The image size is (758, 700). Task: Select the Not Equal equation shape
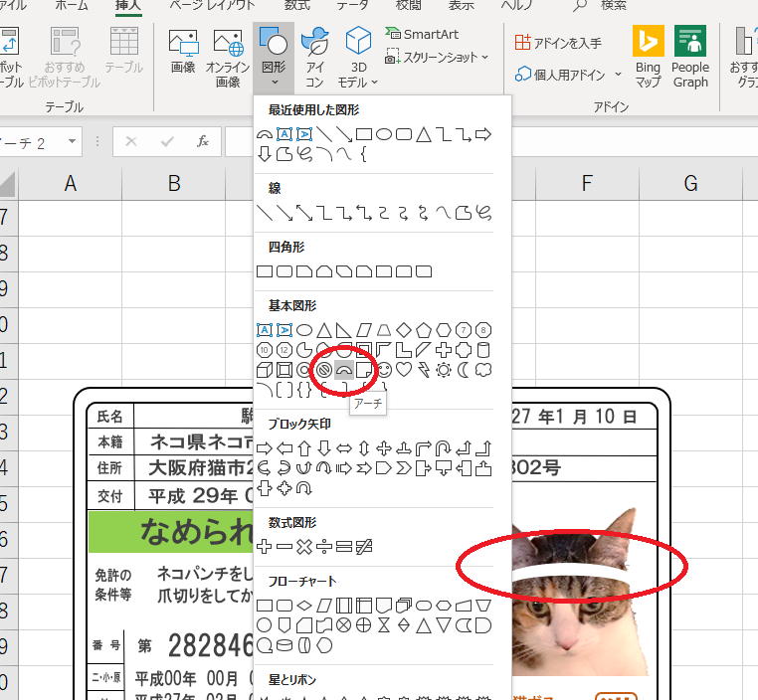363,547
